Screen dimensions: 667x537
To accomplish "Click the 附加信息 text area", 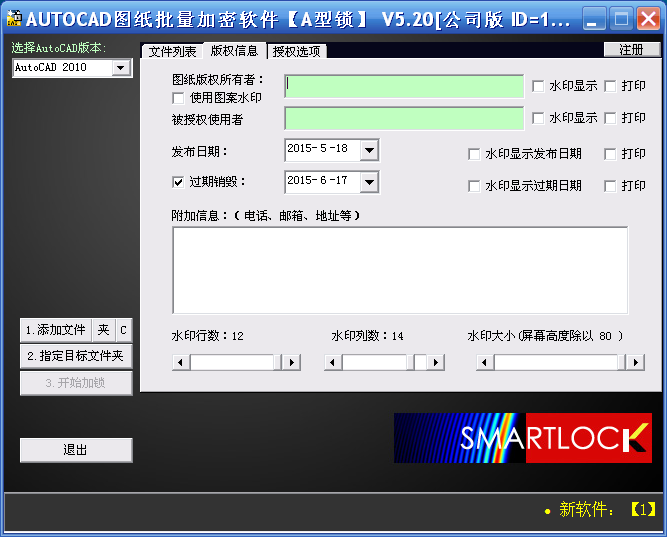I will [400, 270].
